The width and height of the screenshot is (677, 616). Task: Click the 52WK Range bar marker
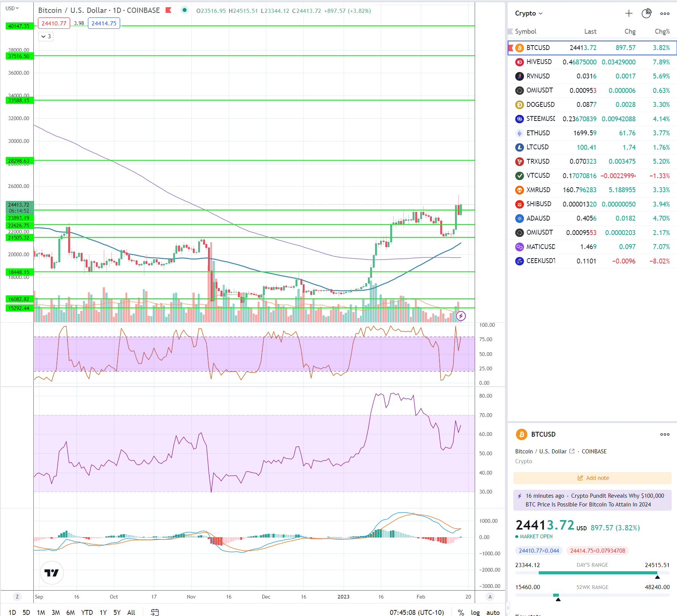558,599
